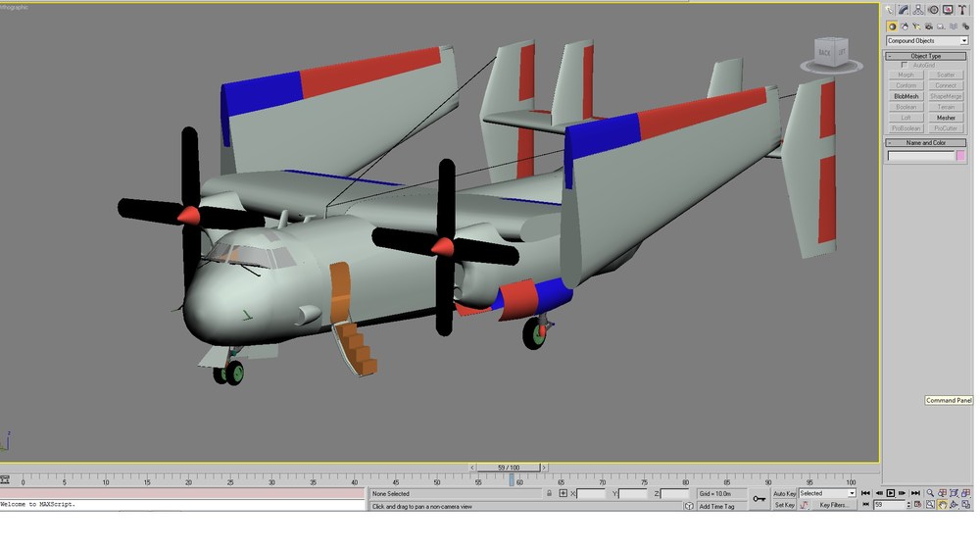The image size is (980, 551).
Task: Open the Hierarchy panel tab
Action: pyautogui.click(x=918, y=10)
